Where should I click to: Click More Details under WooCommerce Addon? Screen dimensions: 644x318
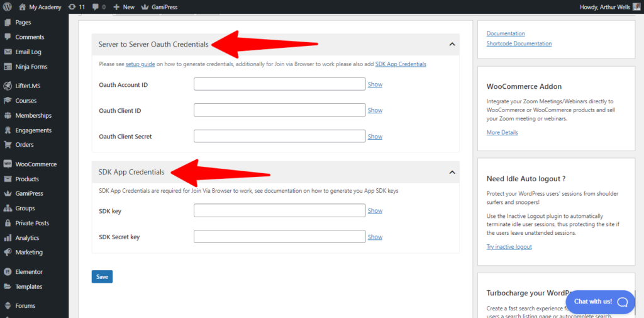coord(502,132)
